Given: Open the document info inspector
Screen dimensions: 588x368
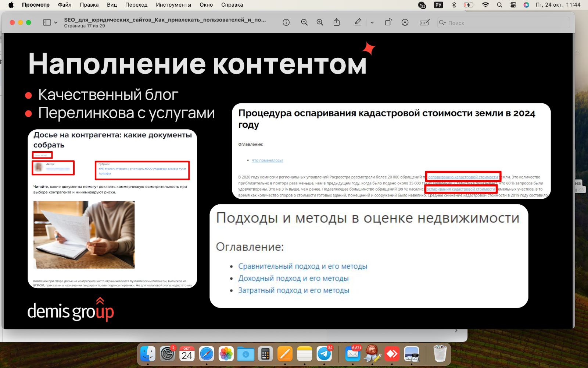Looking at the screenshot, I should tap(286, 22).
